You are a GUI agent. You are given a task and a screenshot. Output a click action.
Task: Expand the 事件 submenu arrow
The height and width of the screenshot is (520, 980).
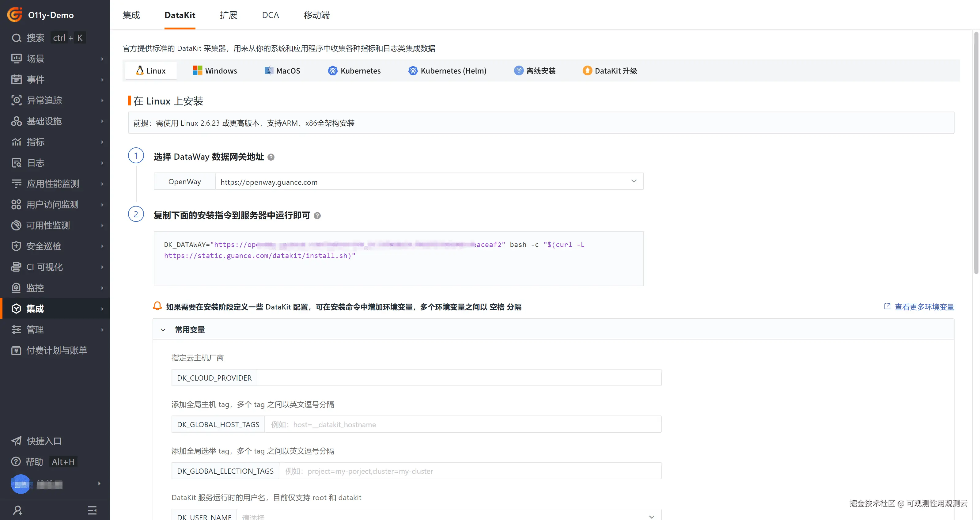[102, 79]
